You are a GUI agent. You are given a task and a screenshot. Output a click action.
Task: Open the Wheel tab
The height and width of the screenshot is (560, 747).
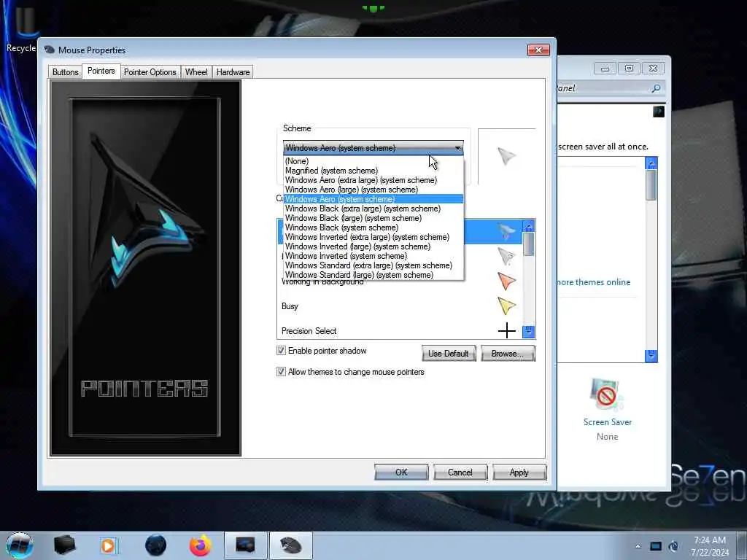pyautogui.click(x=196, y=72)
